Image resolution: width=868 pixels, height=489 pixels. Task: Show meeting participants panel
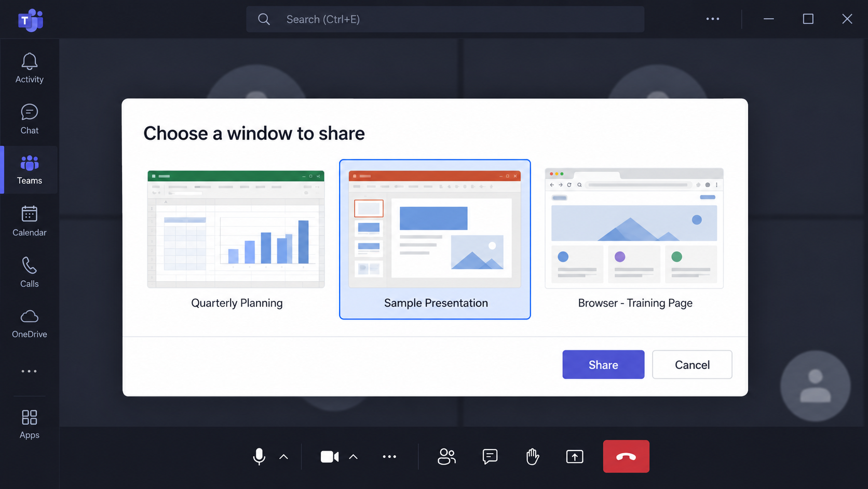(446, 456)
